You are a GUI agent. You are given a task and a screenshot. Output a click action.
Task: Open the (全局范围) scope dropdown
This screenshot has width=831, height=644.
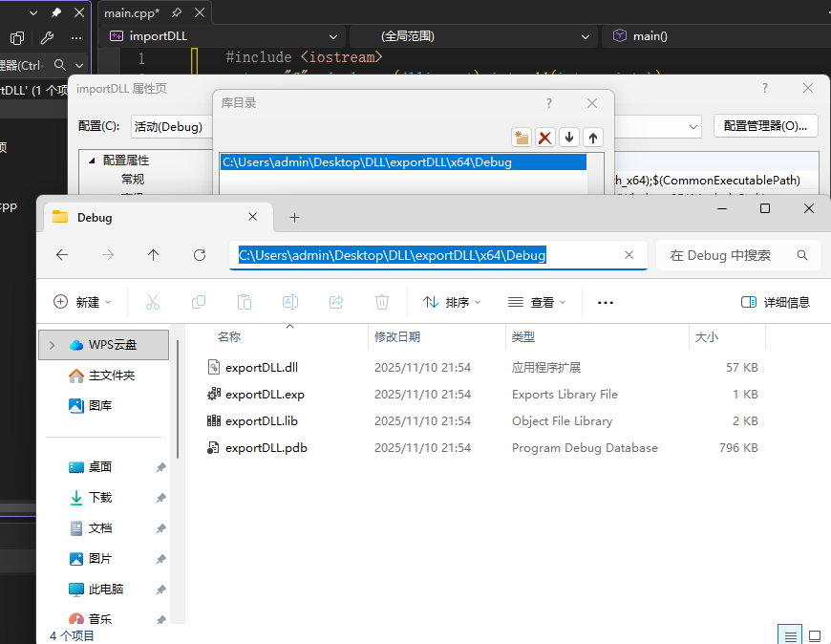[x=586, y=36]
